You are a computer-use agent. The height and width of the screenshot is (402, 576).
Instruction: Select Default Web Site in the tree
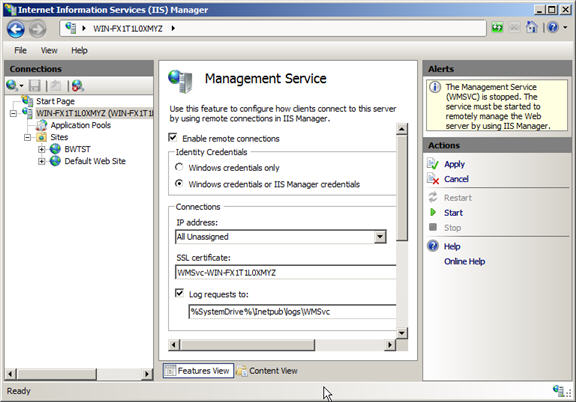(95, 161)
